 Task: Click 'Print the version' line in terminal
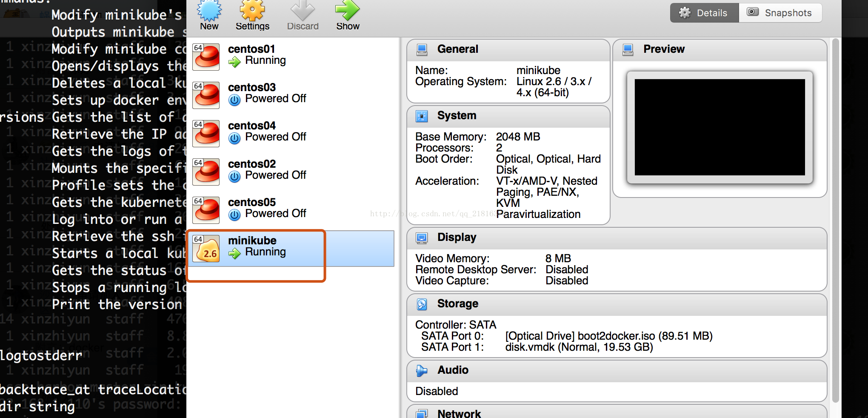click(117, 304)
